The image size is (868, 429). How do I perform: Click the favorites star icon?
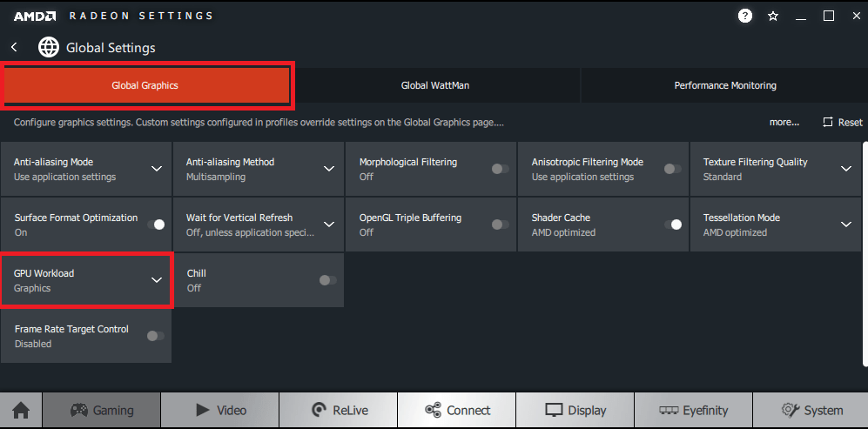pos(773,16)
